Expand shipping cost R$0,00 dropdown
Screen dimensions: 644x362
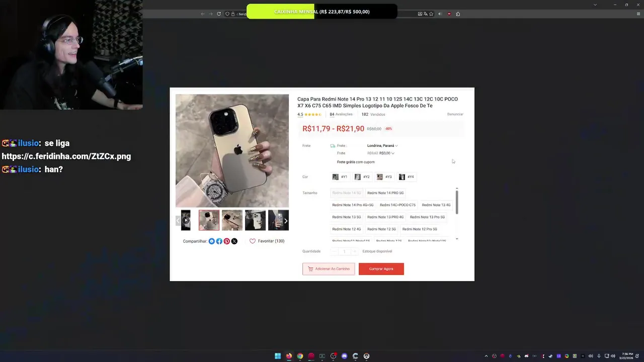tap(387, 153)
